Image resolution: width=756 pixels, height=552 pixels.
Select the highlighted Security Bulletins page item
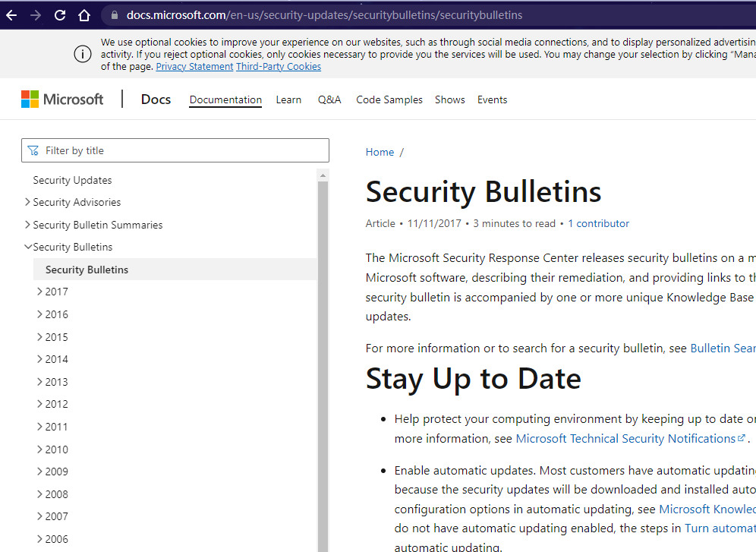coord(175,270)
